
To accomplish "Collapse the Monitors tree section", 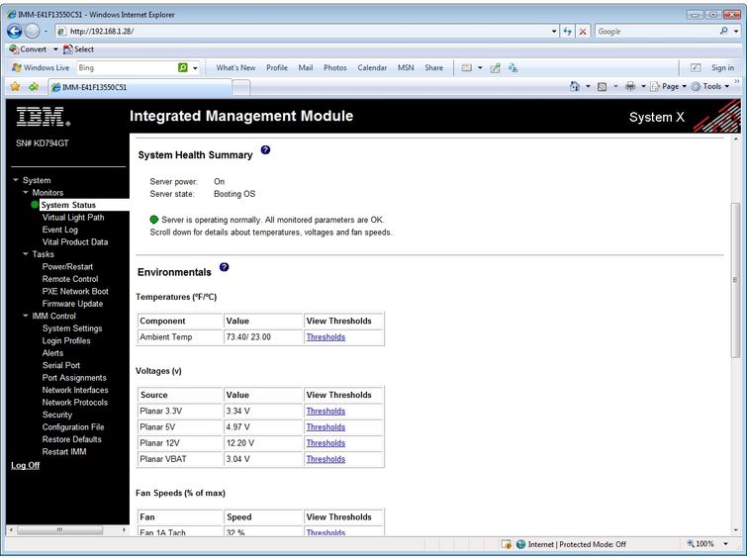I will [26, 193].
